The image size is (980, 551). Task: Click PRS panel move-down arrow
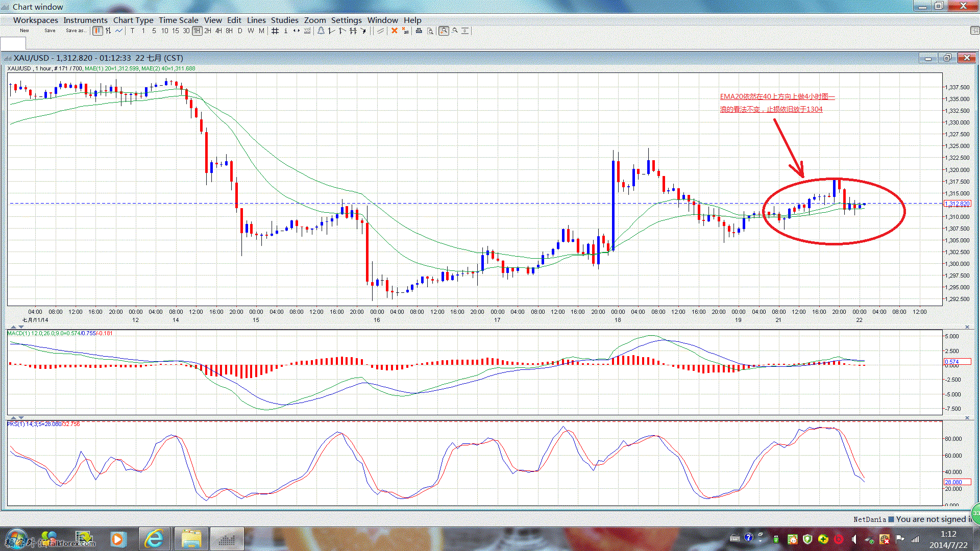[x=21, y=417]
